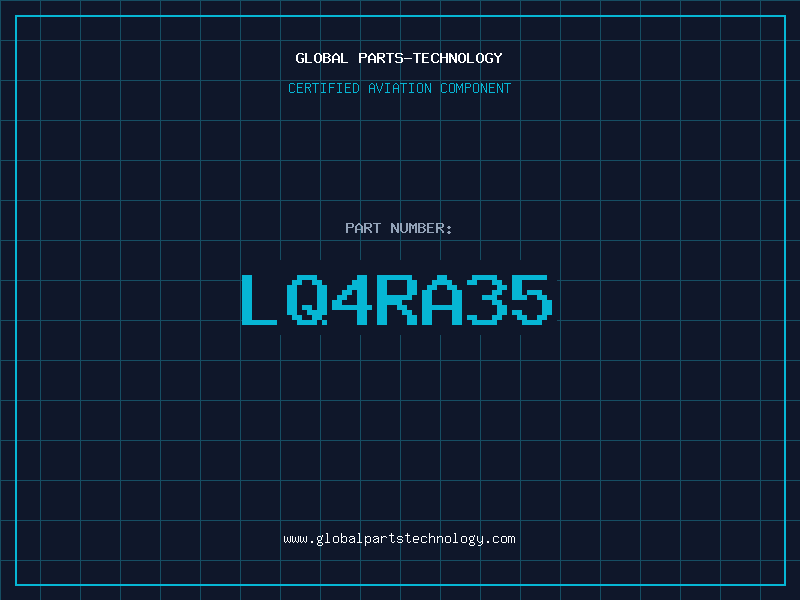Image resolution: width=800 pixels, height=600 pixels.
Task: Select the CERTIFIED AVIATION COMPONENT subtitle
Action: 399,88
